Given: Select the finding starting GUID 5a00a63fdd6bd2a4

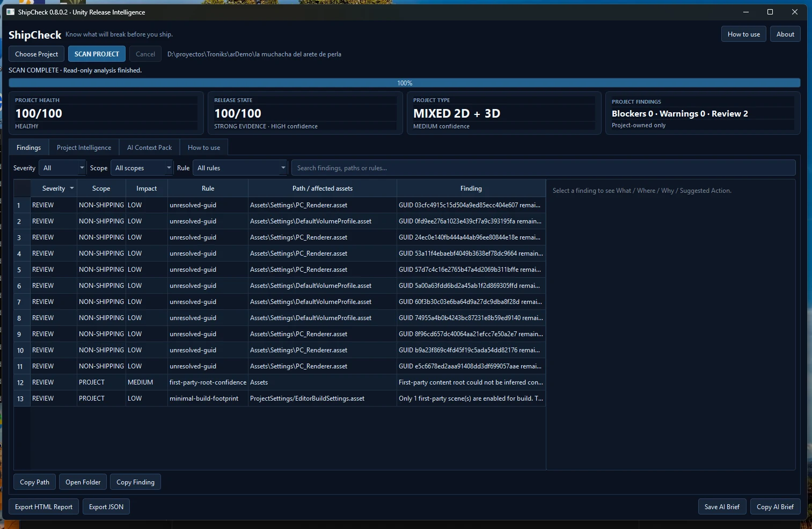Looking at the screenshot, I should 471,286.
